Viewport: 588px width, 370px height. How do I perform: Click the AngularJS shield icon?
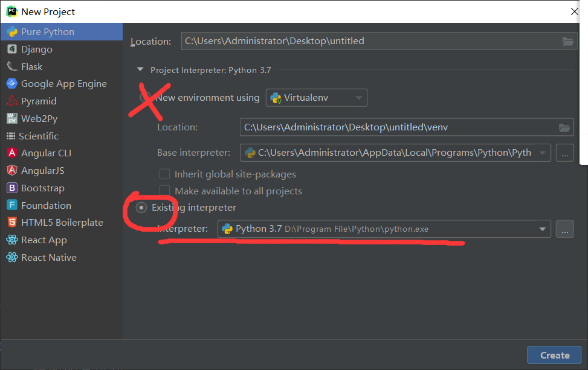12,170
